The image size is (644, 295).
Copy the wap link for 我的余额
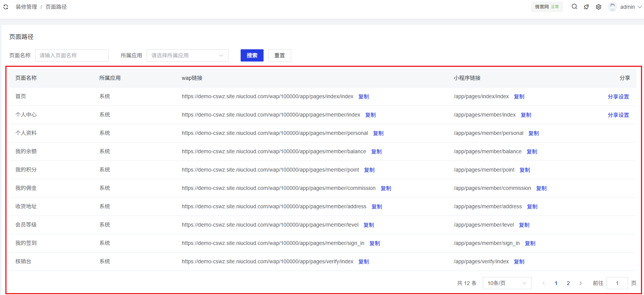376,152
